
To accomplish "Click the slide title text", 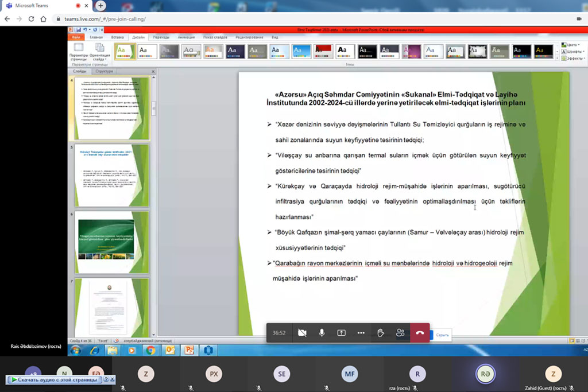I will pyautogui.click(x=396, y=99).
